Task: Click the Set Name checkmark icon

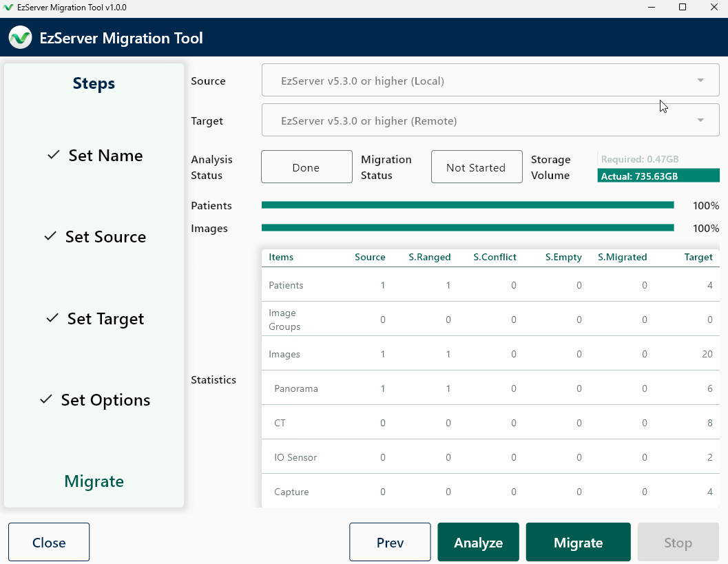Action: [54, 154]
